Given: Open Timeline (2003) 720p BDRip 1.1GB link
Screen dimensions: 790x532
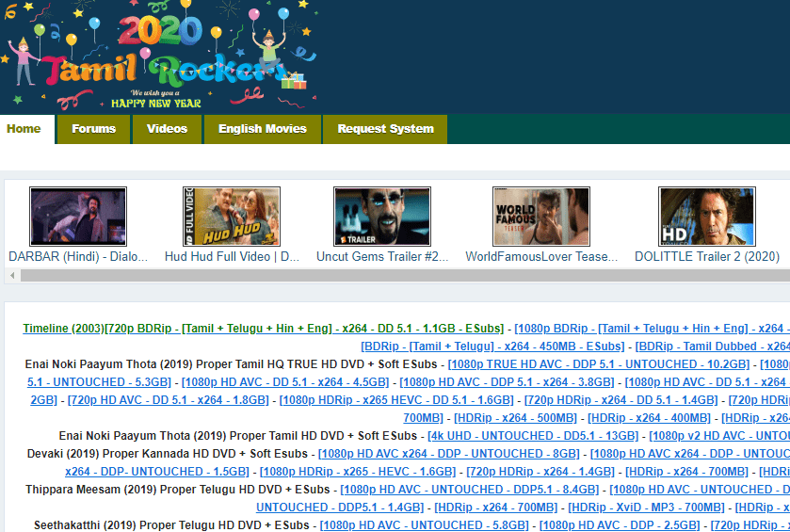Looking at the screenshot, I should 263,329.
